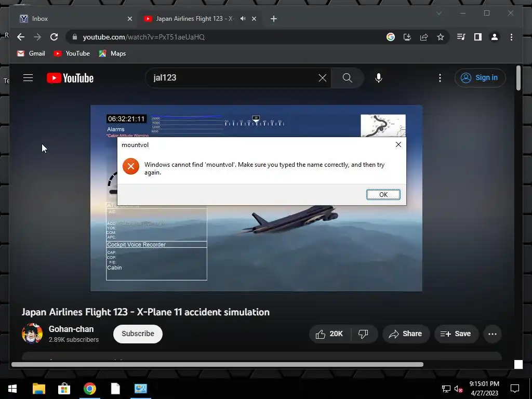Click the address bar URL
The height and width of the screenshot is (399, 532).
(143, 37)
